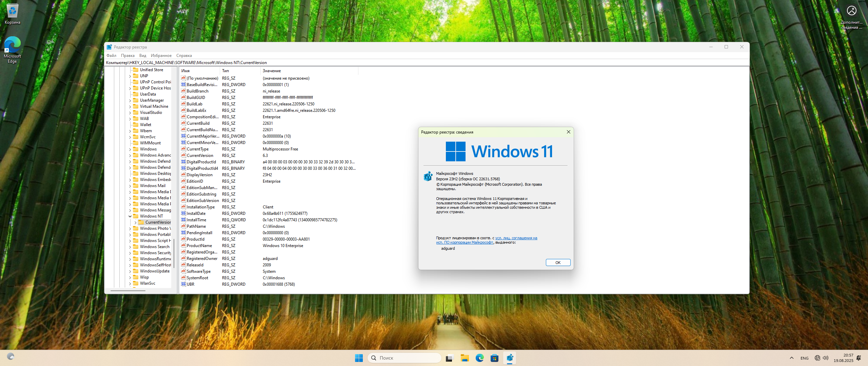Select the DigitalProductId binary value icon
Image resolution: width=868 pixels, height=366 pixels.
click(x=183, y=162)
